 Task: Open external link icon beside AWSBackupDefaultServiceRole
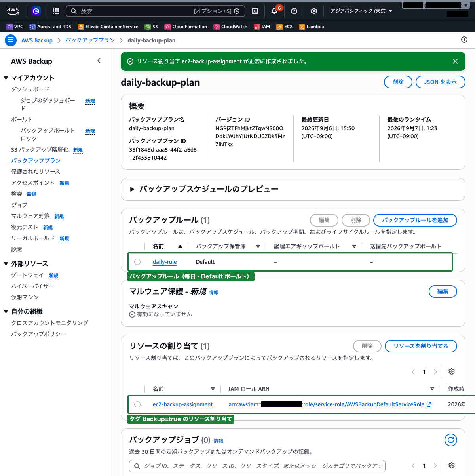click(429, 404)
